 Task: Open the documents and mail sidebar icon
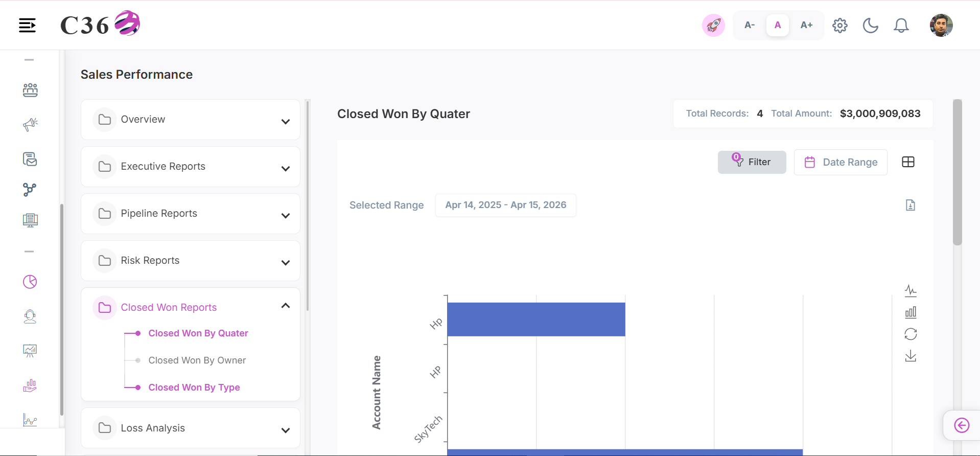click(30, 159)
